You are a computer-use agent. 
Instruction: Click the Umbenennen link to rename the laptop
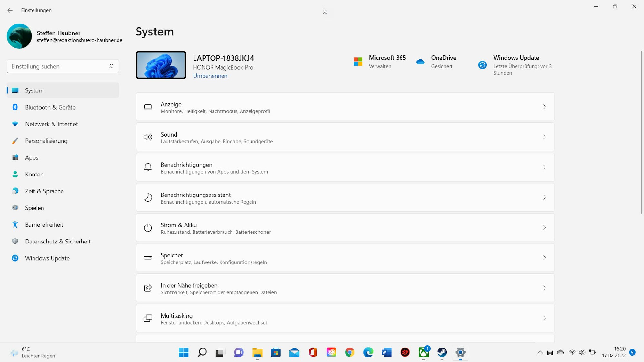coord(210,76)
